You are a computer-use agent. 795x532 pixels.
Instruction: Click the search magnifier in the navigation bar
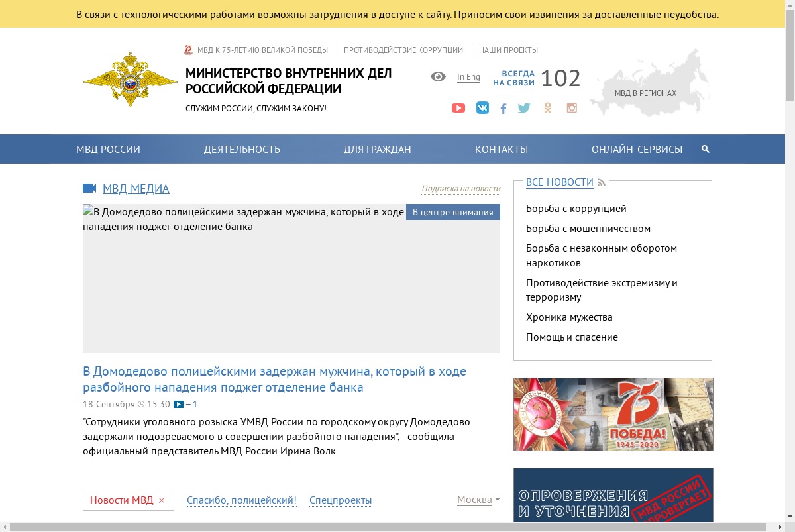706,149
